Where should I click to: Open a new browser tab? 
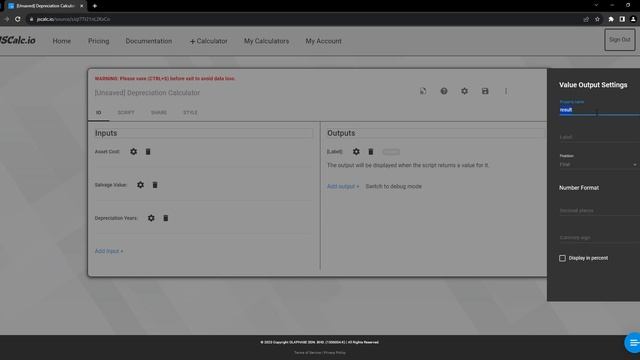pos(95,6)
